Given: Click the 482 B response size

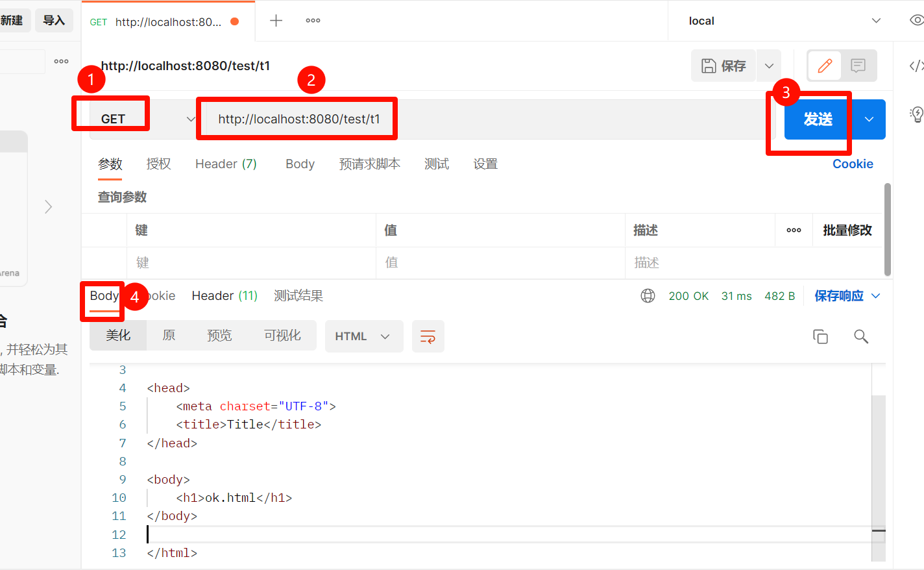Looking at the screenshot, I should [779, 296].
